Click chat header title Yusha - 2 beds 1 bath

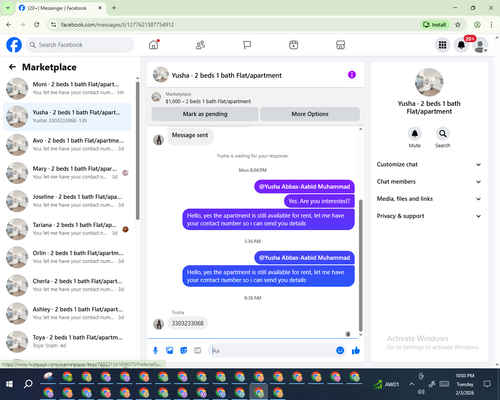[226, 75]
